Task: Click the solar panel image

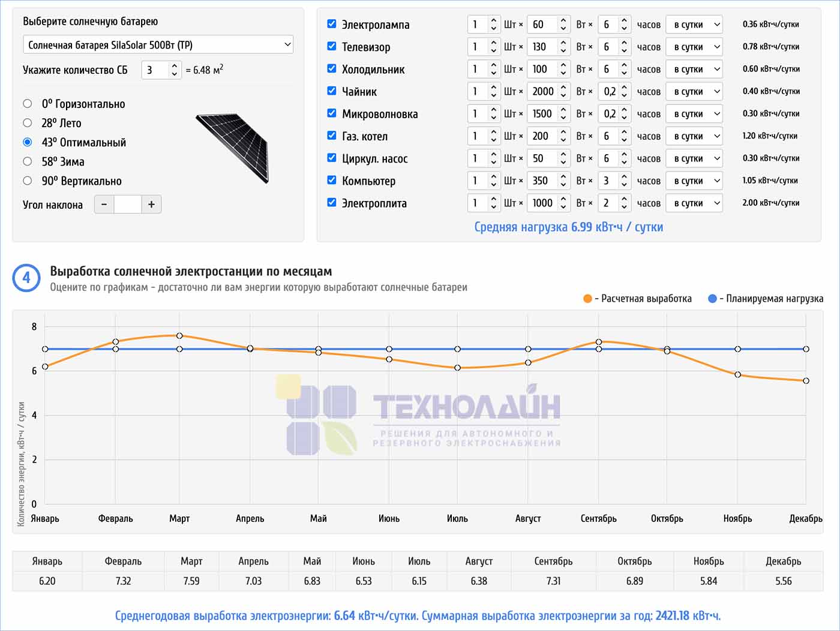Action: (x=233, y=148)
